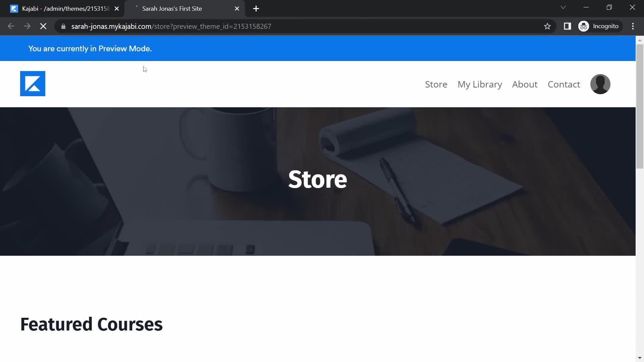Click the browser back navigation arrow

(x=11, y=26)
